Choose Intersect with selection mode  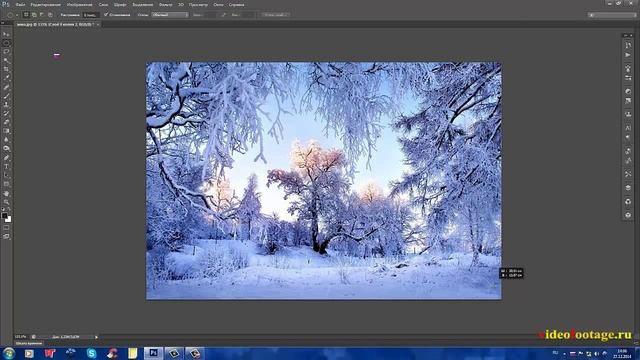(50, 15)
